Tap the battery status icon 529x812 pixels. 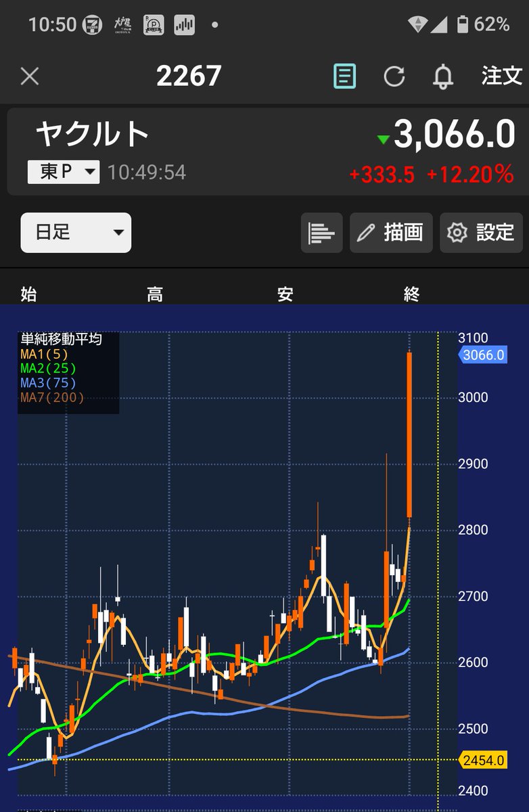(463, 25)
